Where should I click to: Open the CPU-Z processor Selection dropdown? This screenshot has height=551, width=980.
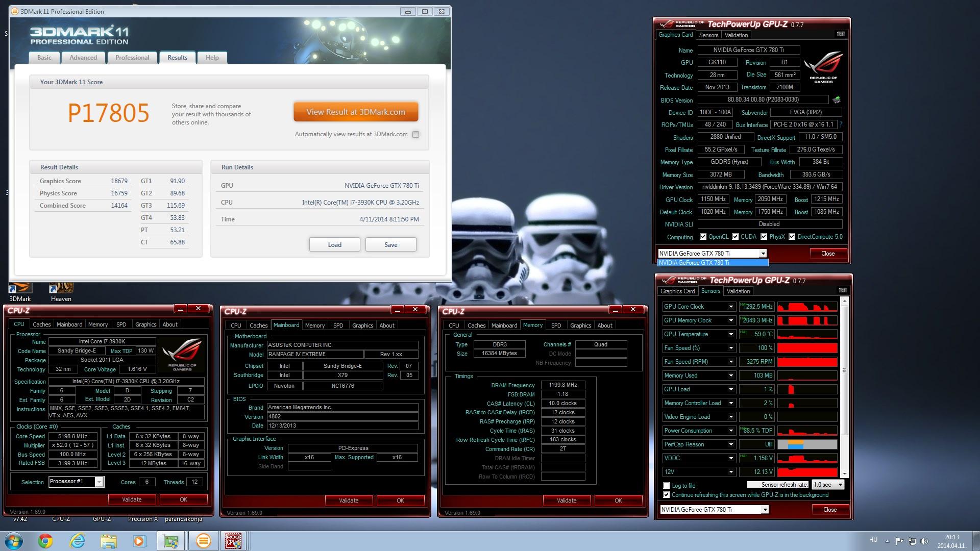[x=99, y=482]
